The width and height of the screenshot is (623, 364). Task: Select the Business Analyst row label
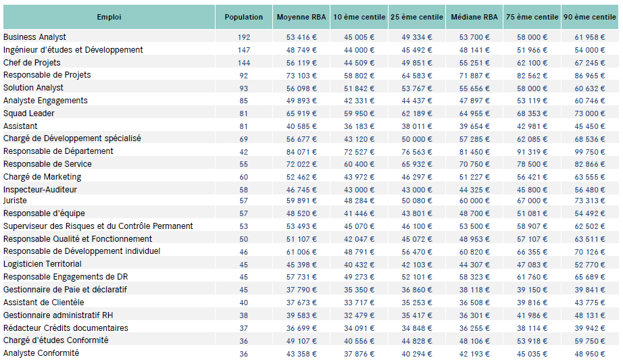[35, 37]
